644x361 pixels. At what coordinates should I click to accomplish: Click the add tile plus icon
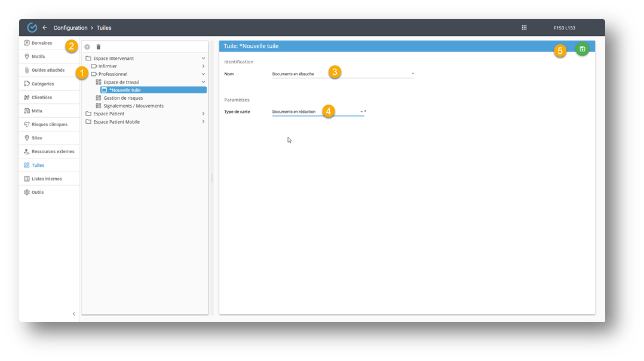[87, 47]
